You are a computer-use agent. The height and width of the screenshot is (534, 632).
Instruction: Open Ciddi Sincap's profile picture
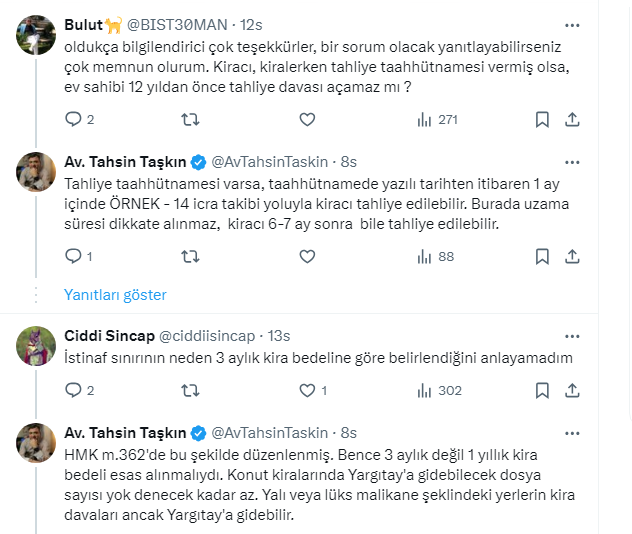36,346
